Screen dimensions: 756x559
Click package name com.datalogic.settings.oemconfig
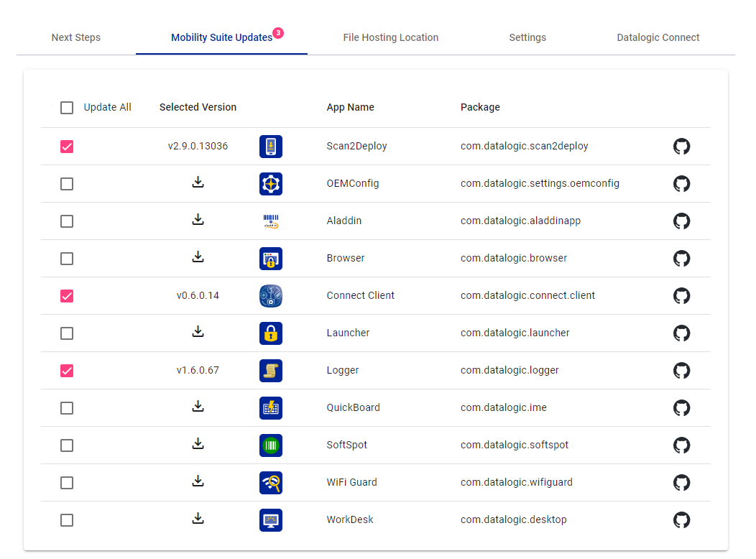click(x=540, y=184)
